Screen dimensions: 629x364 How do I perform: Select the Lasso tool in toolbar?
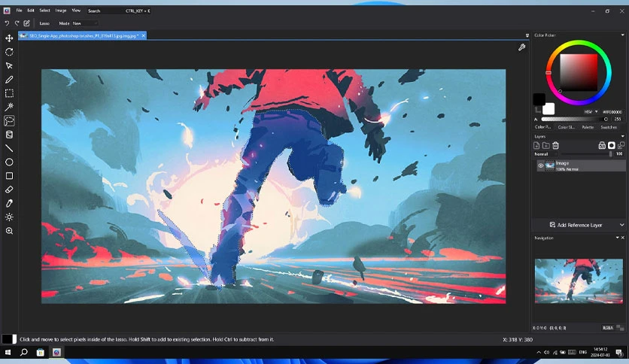pos(9,120)
